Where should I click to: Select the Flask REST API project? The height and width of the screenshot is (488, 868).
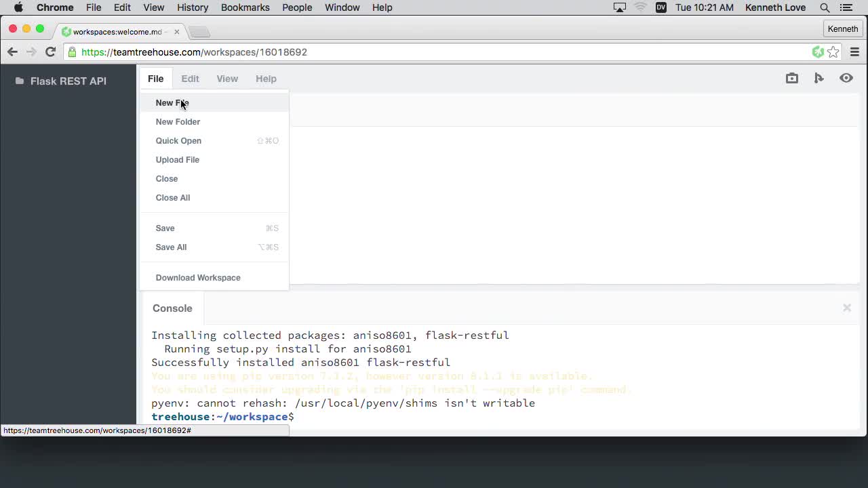click(68, 81)
